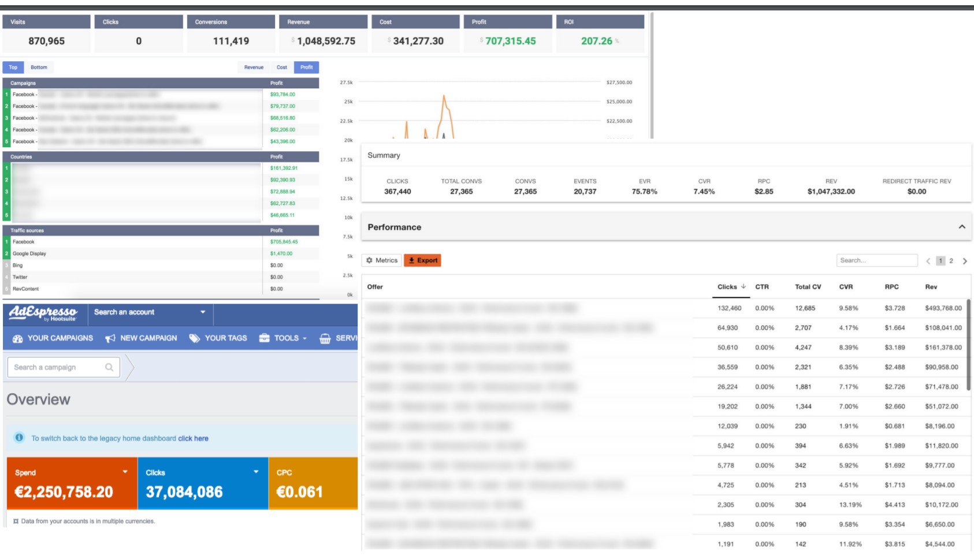Sort by the CVR column header
This screenshot has width=974, height=560.
[x=846, y=287]
